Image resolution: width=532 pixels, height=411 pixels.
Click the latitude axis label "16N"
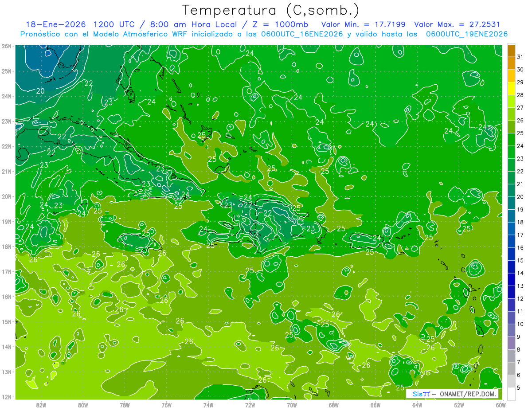tap(6, 297)
